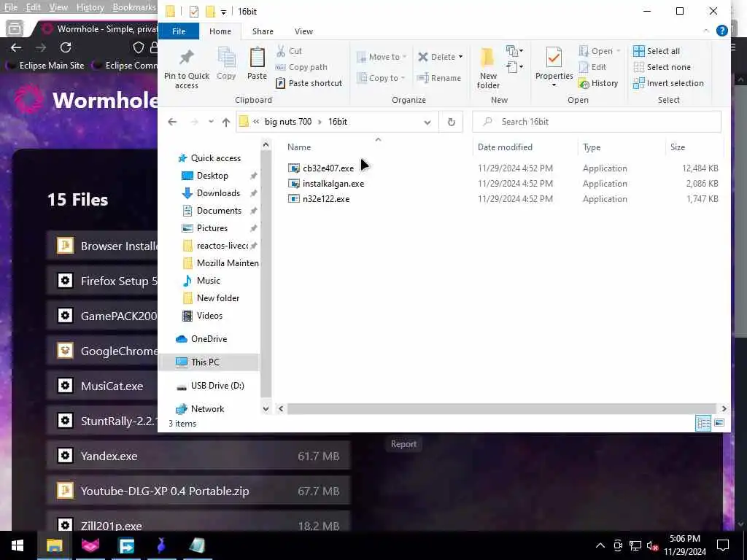Show hidden system tray icons
The height and width of the screenshot is (560, 747).
tap(600, 545)
